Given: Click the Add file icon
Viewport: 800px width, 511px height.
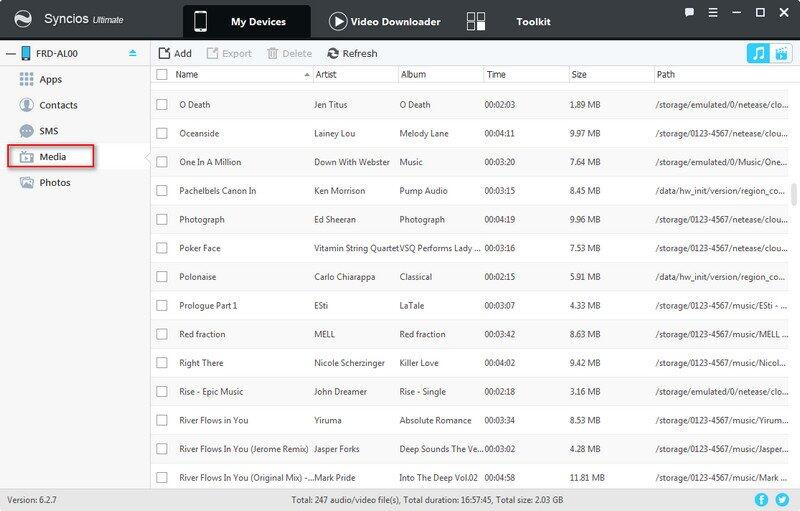Looking at the screenshot, I should point(164,53).
